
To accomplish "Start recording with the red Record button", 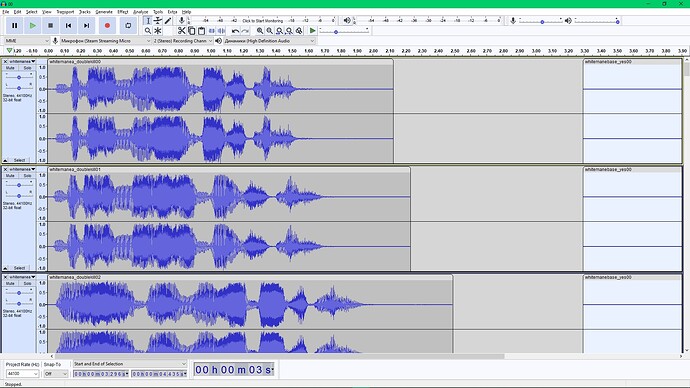I will [x=107, y=26].
